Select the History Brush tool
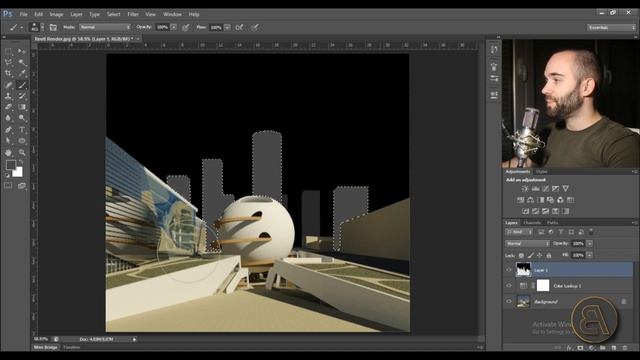 pos(22,96)
